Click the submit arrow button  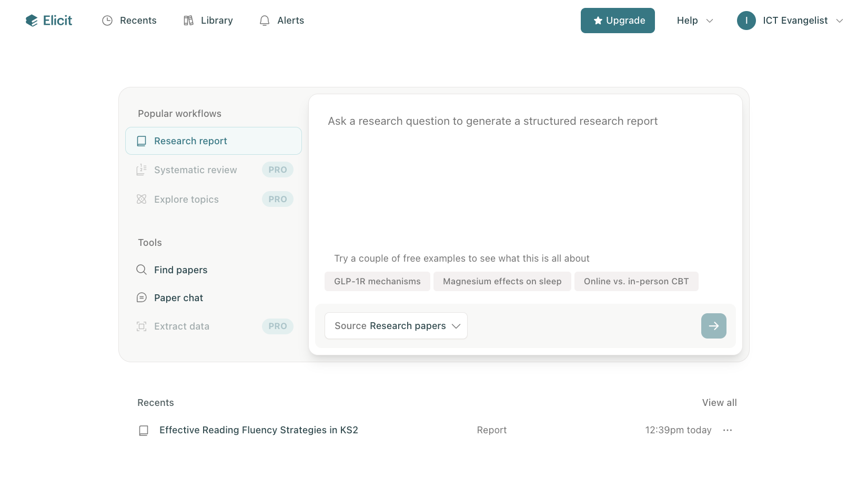click(713, 326)
